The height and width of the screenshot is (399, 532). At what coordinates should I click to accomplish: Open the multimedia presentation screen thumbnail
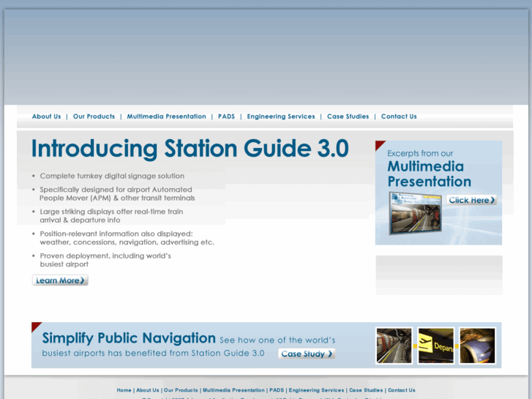pyautogui.click(x=416, y=213)
